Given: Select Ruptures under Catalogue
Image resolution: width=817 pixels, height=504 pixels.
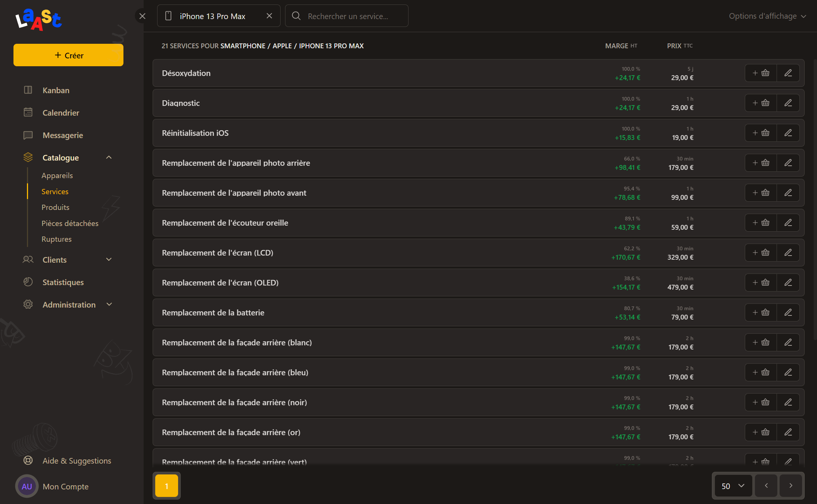Looking at the screenshot, I should 56,239.
